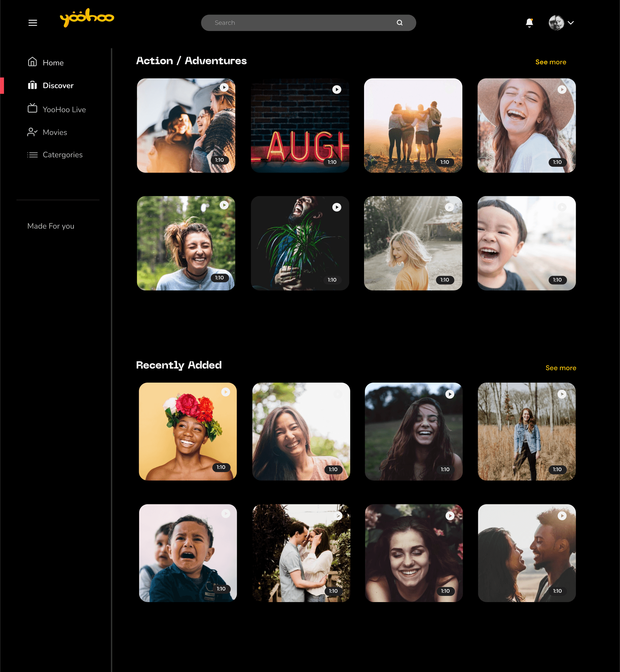Click See more for Action / Adventures

pyautogui.click(x=550, y=62)
